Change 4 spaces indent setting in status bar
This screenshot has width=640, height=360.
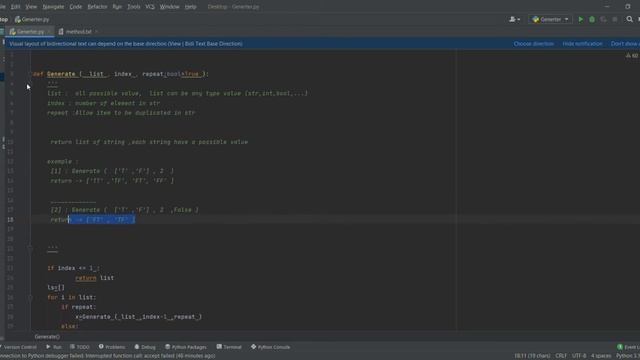[x=601, y=356]
